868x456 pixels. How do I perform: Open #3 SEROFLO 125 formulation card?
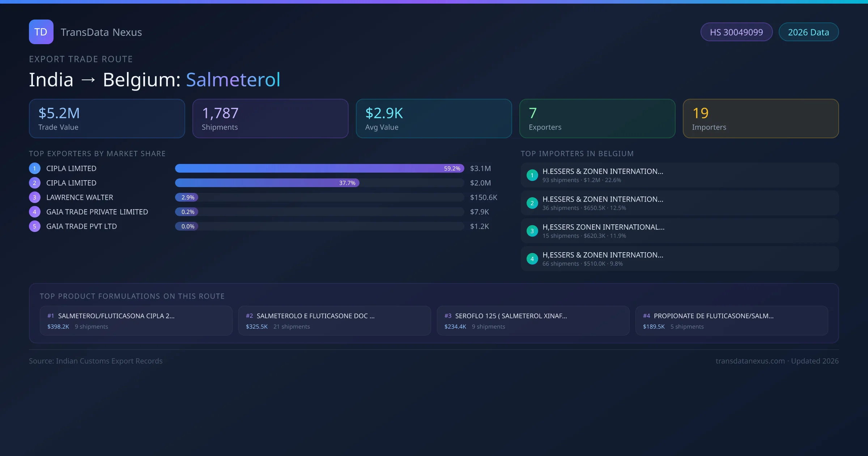click(533, 321)
